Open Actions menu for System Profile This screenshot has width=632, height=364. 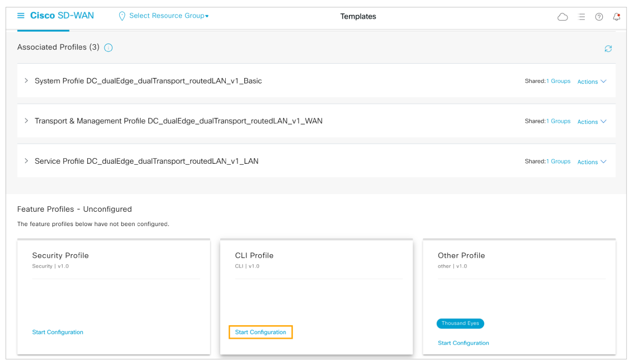591,82
